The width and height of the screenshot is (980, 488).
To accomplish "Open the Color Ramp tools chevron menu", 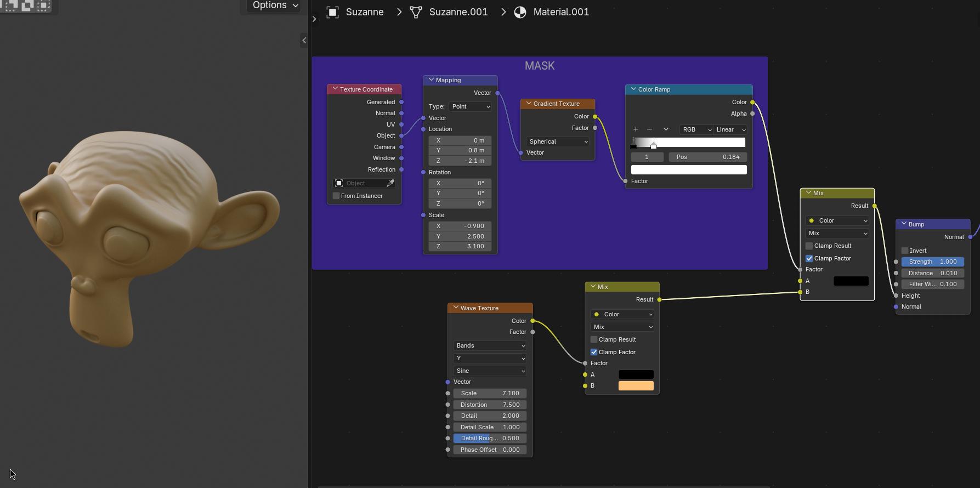I will [x=666, y=129].
